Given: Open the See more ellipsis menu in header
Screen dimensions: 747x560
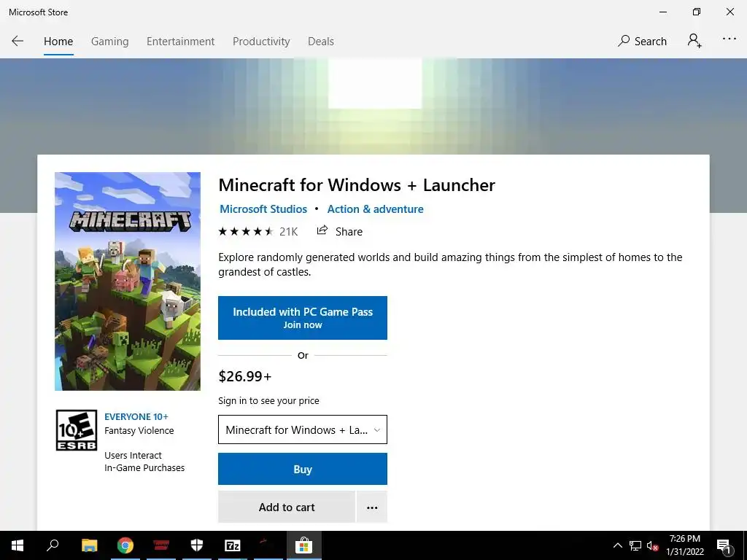Looking at the screenshot, I should pyautogui.click(x=729, y=39).
